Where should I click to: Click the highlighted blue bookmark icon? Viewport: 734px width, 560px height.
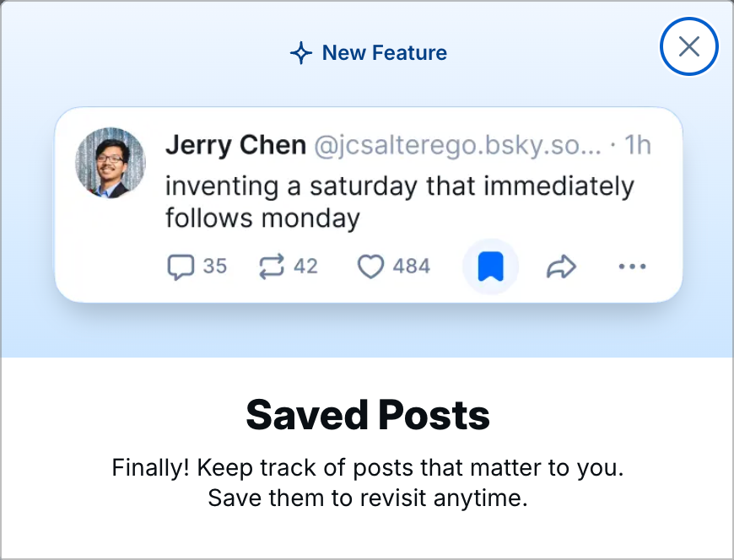(x=490, y=266)
